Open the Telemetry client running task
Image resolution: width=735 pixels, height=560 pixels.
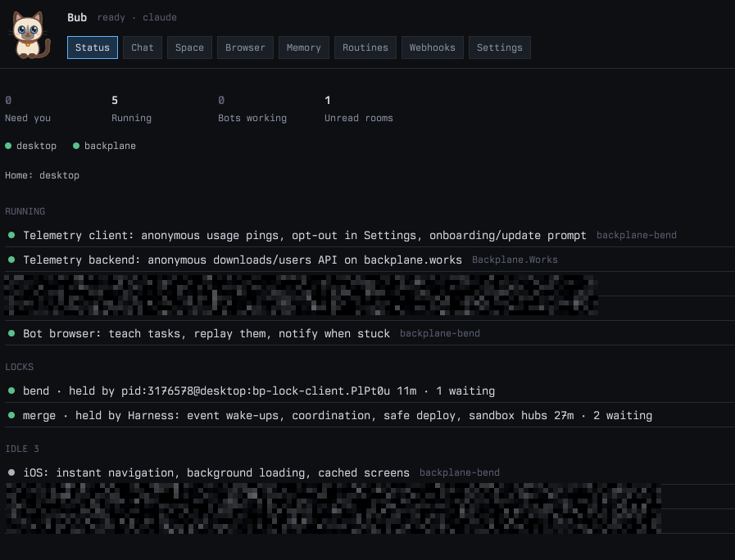370,235
